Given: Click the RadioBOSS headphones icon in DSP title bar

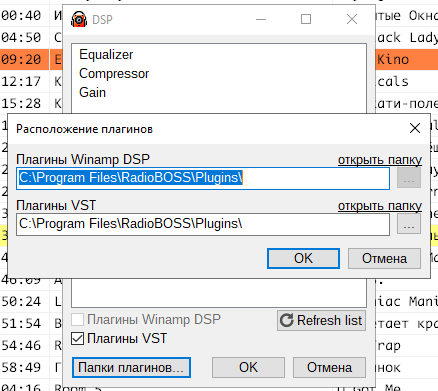Looking at the screenshot, I should coord(79,19).
